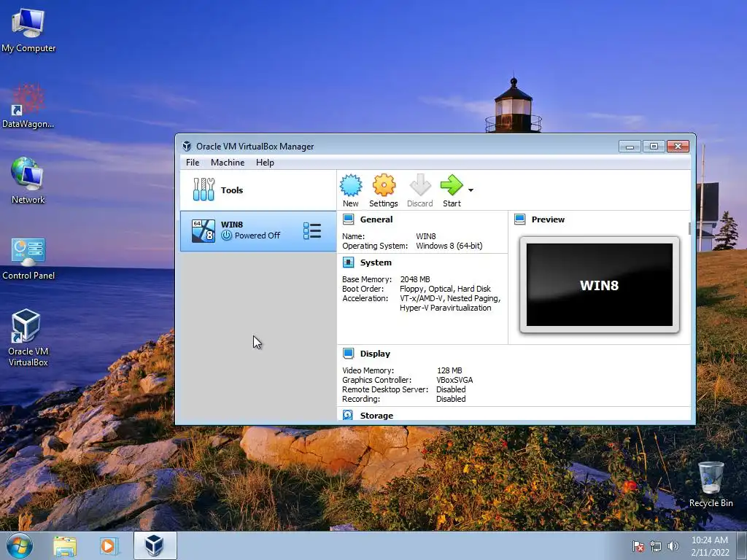Viewport: 747px width, 560px height.
Task: Click the Windows 8 (64-bit) OS value
Action: 449,246
